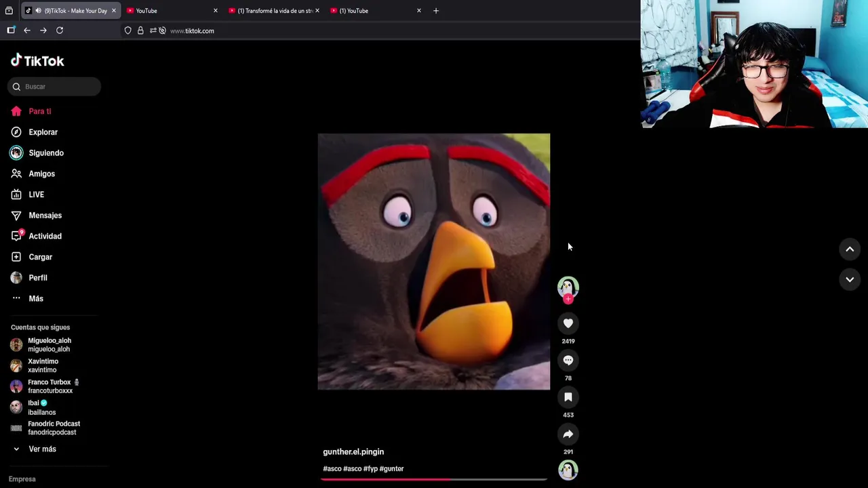This screenshot has width=868, height=488.
Task: Go to previous video up arrow
Action: (x=850, y=249)
